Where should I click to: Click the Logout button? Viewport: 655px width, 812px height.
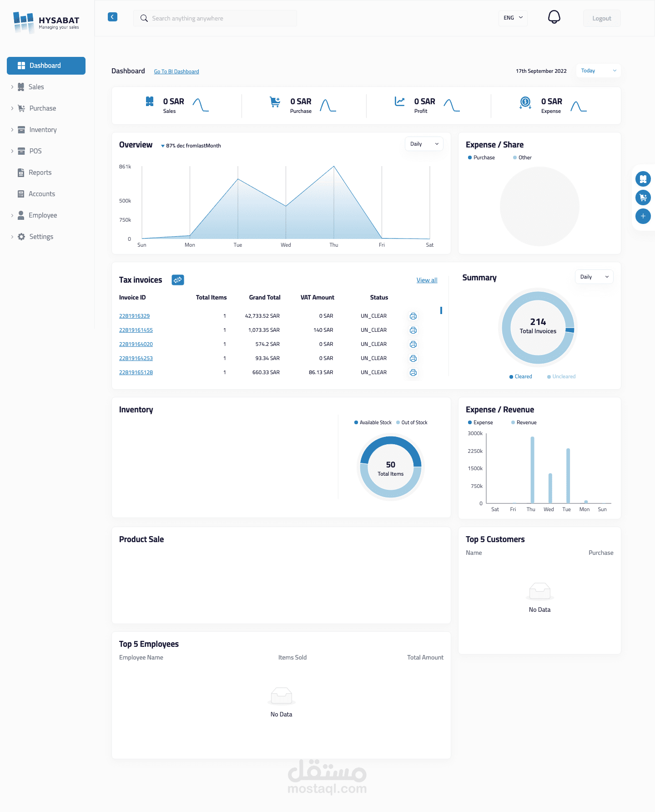602,18
